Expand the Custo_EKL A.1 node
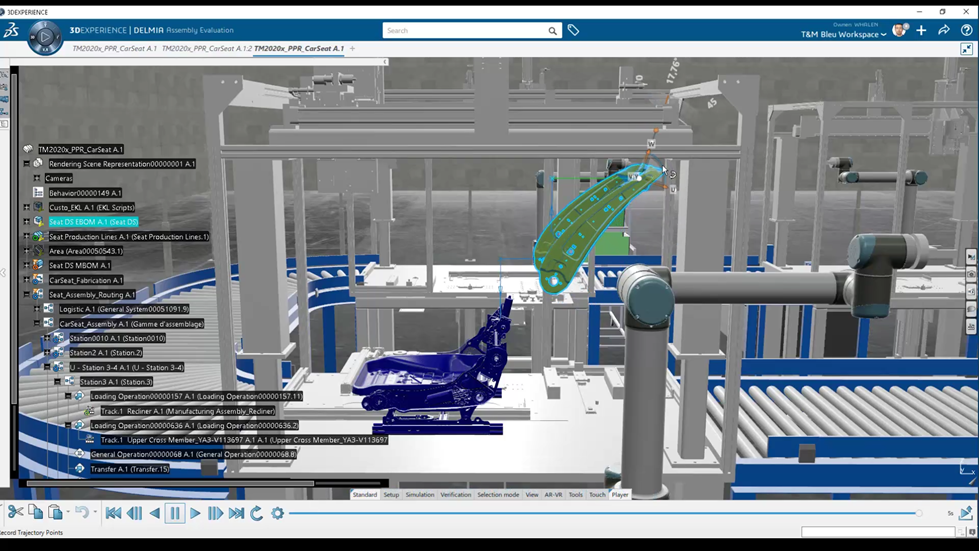The height and width of the screenshot is (551, 979). click(x=26, y=207)
